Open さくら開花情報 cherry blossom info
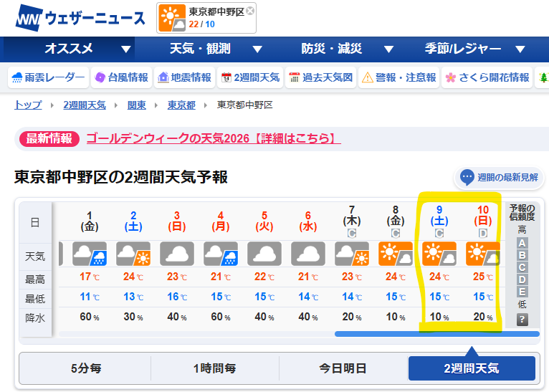Viewport: 549px width, 392px height. 487,77
